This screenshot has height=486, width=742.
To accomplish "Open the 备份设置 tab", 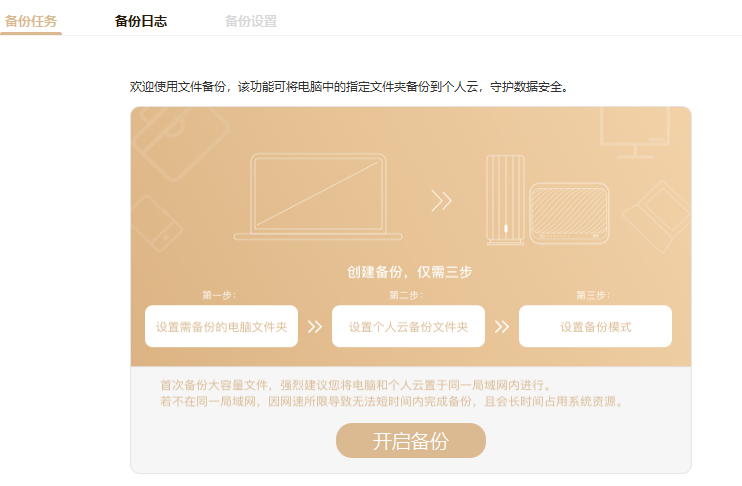I will (251, 21).
